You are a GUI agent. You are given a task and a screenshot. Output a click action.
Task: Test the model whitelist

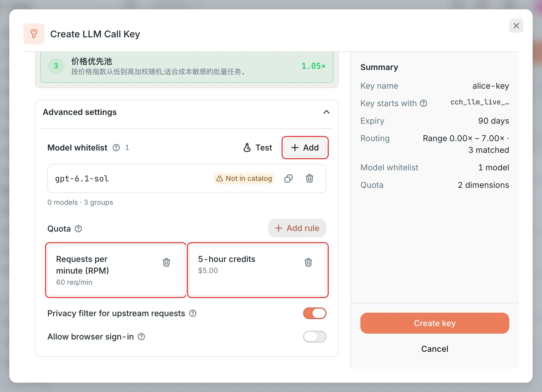pos(258,148)
